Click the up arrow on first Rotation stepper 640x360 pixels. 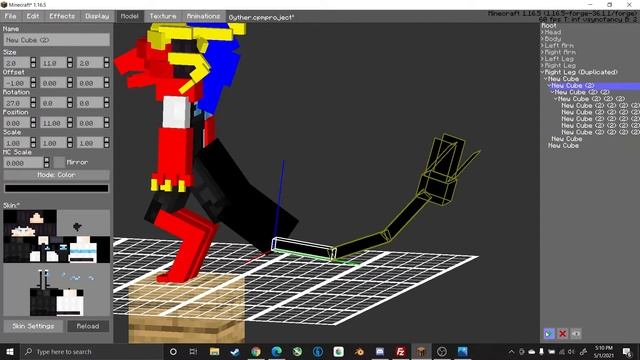[33, 100]
